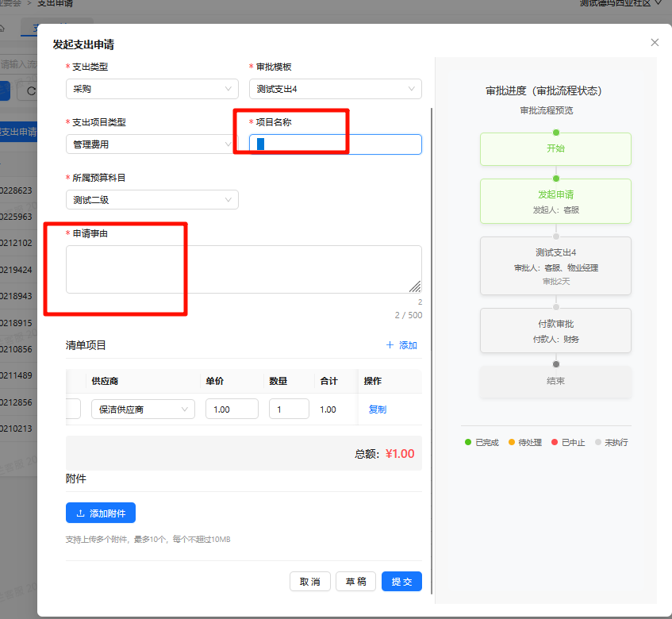This screenshot has height=619, width=672.
Task: Close the 发起支出申请 dialog with X
Action: pyautogui.click(x=655, y=43)
